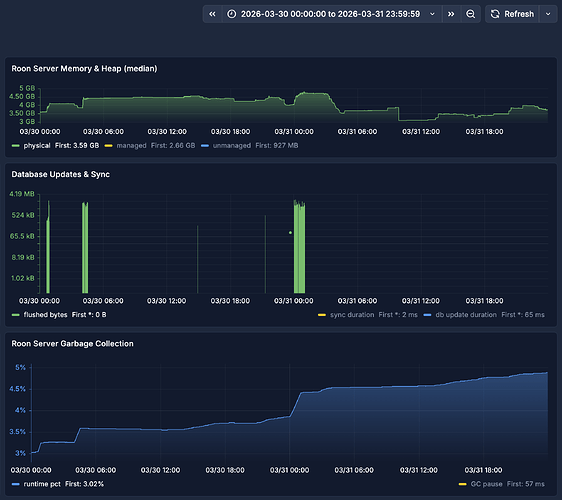Click 'First: 3.02%' value in GC legend

(84, 484)
